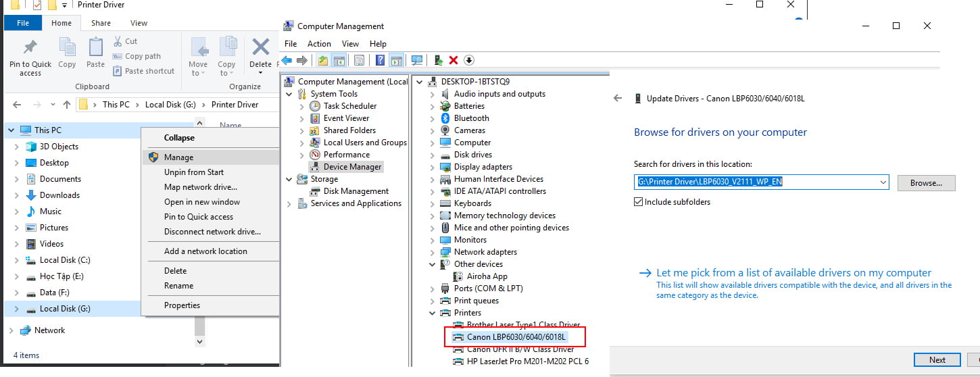Select Canon LBP6030/6040/6018L printer
This screenshot has height=377, width=980.
516,337
